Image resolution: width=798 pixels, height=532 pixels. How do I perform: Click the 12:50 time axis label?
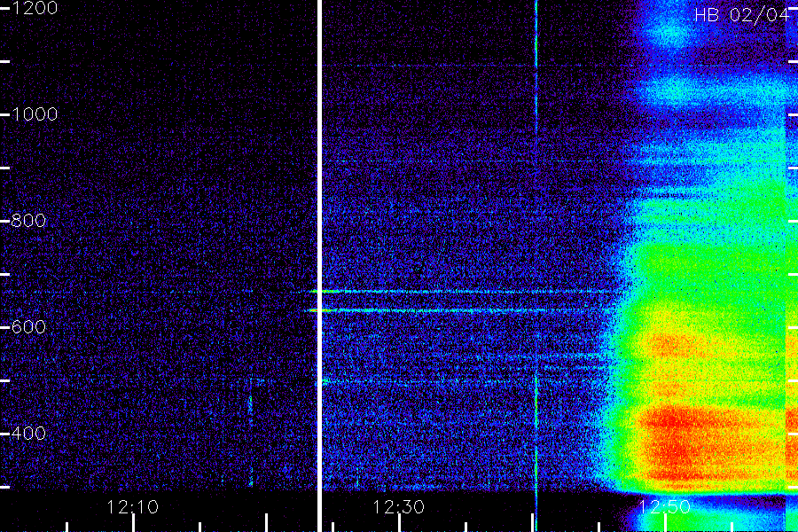664,507
